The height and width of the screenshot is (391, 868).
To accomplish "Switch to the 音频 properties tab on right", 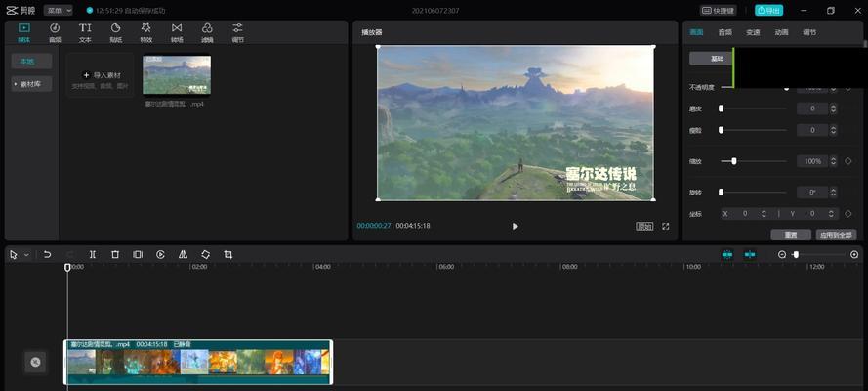I will (725, 32).
